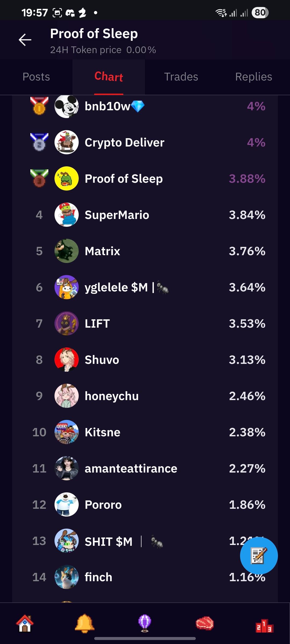Open the home icon in bottom bar
Viewport: 290px width, 644px height.
(25, 623)
